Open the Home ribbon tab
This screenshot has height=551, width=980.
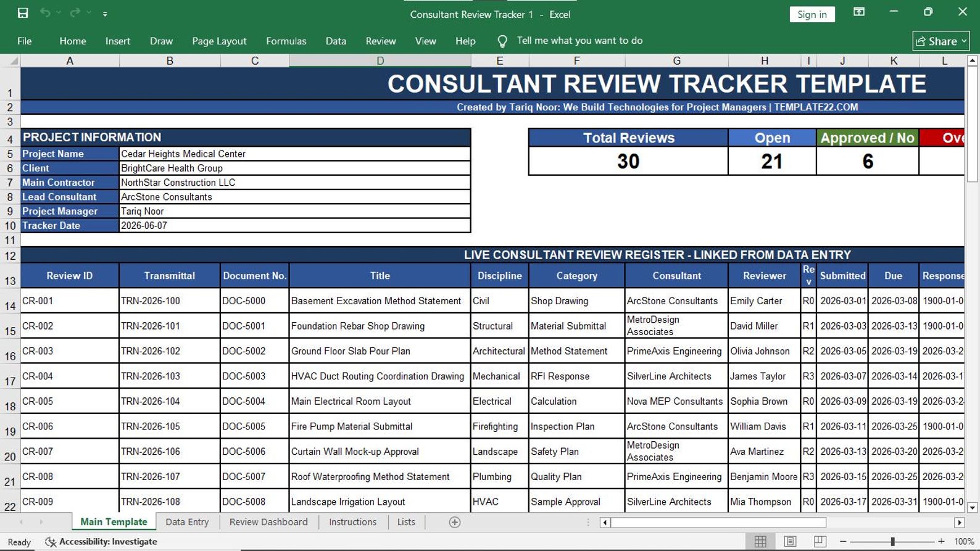coord(73,41)
